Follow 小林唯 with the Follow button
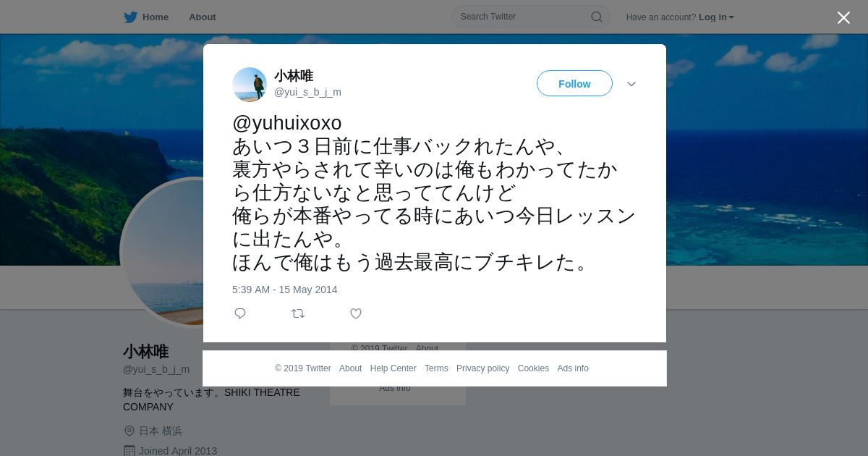Image resolution: width=868 pixels, height=456 pixels. point(574,83)
